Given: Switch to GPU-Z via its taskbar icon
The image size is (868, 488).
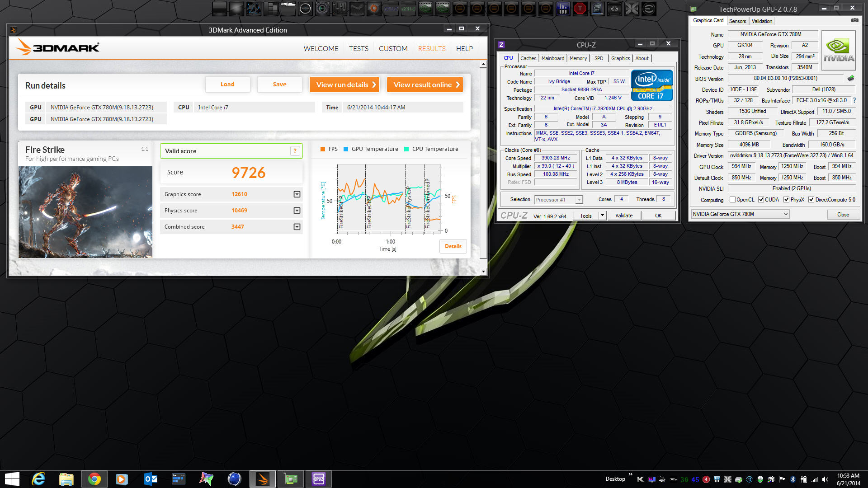Looking at the screenshot, I should click(291, 479).
